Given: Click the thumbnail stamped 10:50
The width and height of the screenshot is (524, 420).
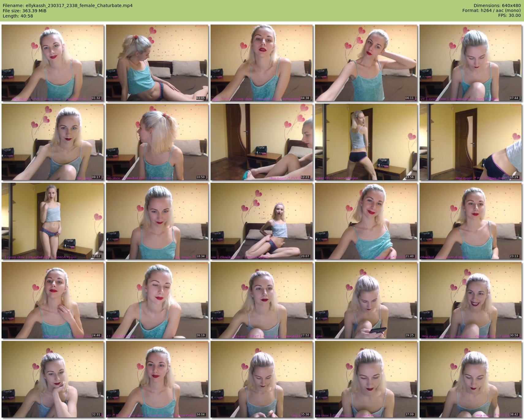Looking at the screenshot, I should click(x=157, y=142).
